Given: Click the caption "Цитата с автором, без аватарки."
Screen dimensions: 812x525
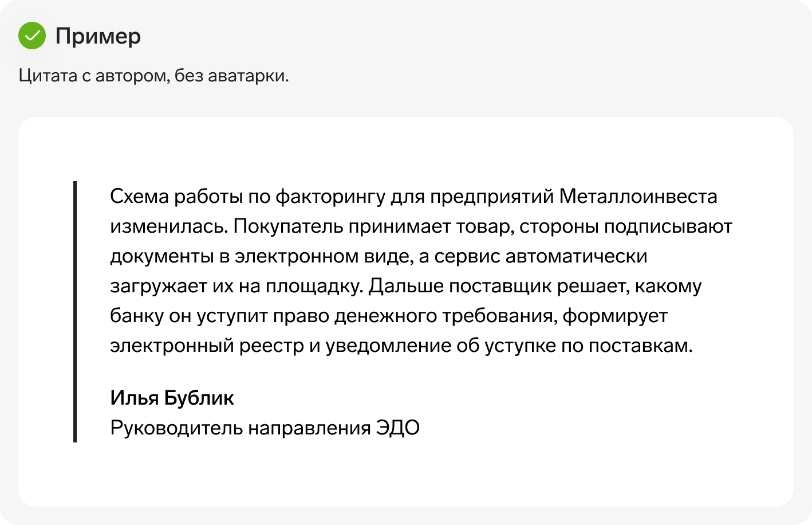Looking at the screenshot, I should click(153, 75).
